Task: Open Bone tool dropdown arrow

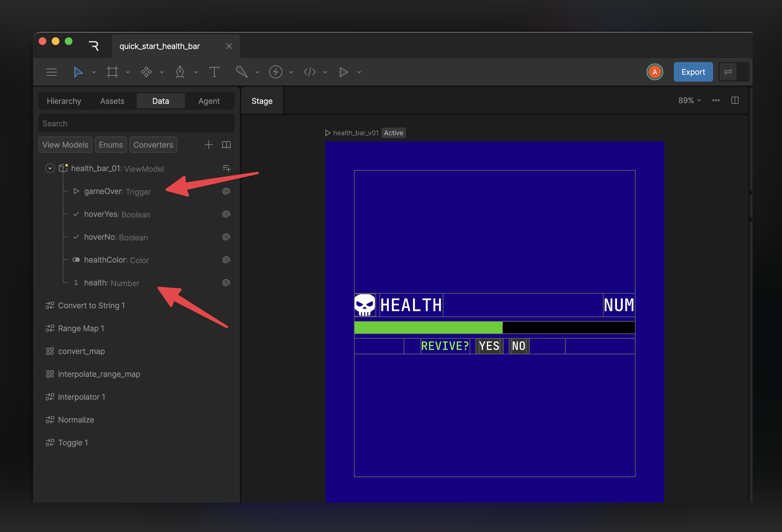Action: 257,72
